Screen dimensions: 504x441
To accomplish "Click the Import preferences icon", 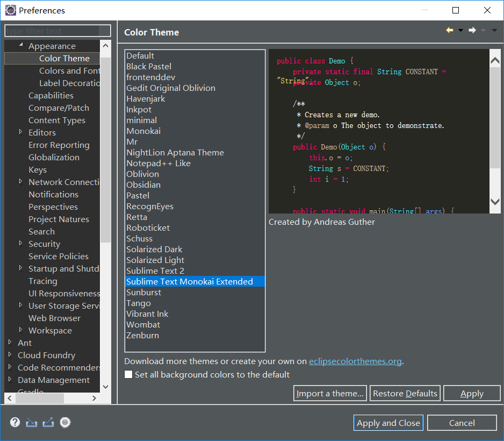I will 32,422.
